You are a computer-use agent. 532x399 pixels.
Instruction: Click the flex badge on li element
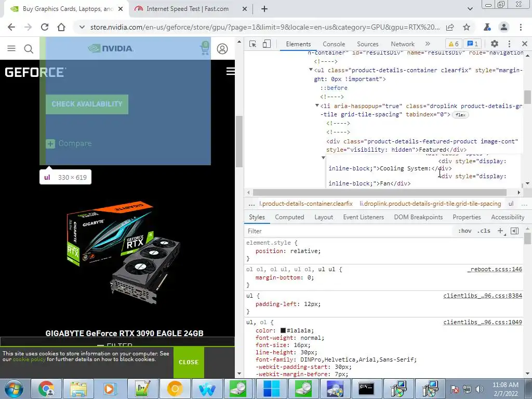[x=460, y=115]
